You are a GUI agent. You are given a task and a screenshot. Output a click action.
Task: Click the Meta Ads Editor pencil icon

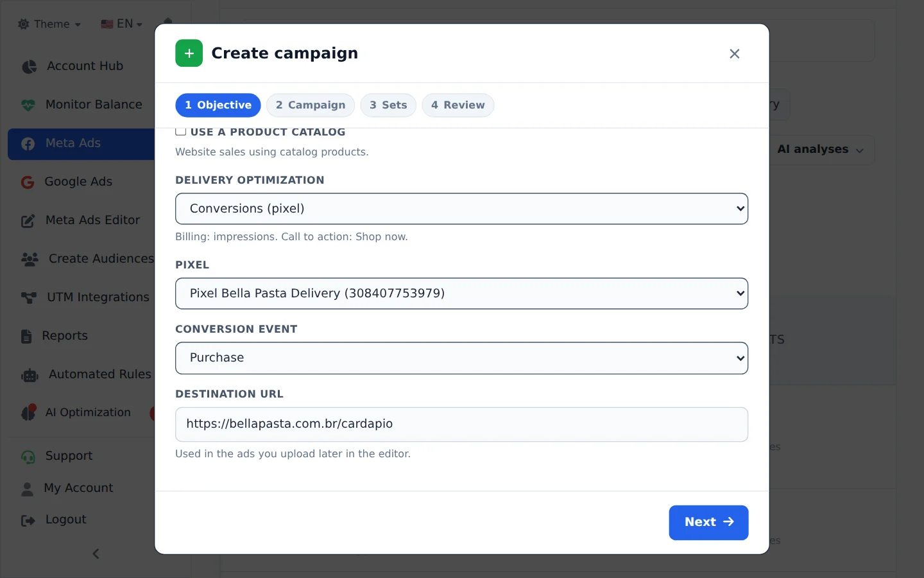coord(28,221)
